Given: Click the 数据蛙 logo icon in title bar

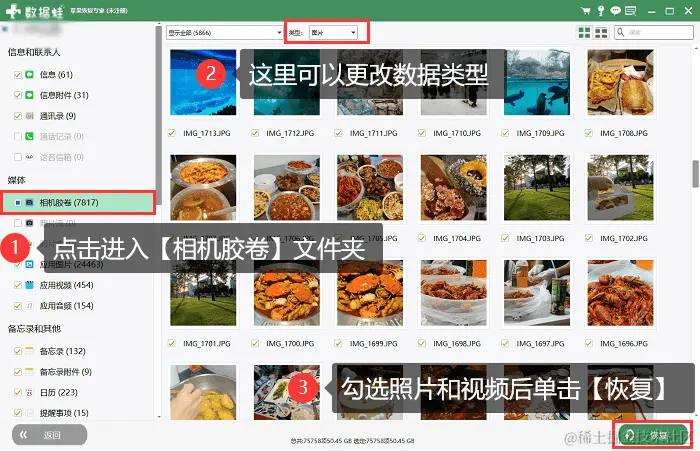Looking at the screenshot, I should (13, 10).
